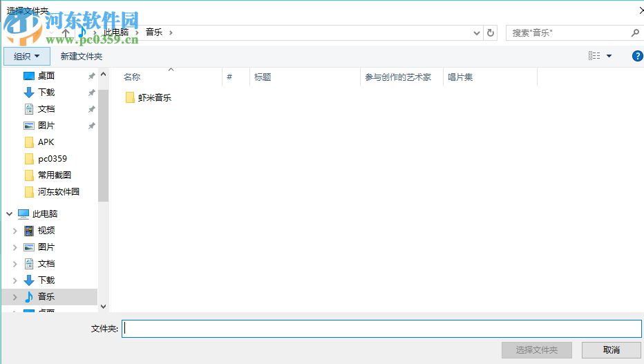Click the 下载 arrow icon under 此电脑
644x364 pixels.
pos(29,280)
